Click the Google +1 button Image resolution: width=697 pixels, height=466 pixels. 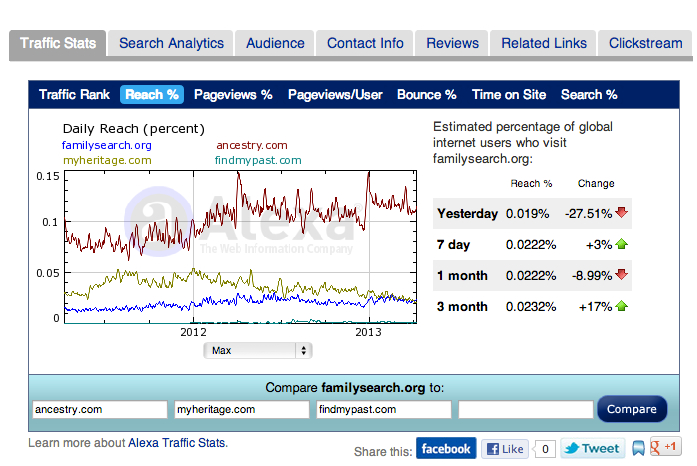coord(665,447)
